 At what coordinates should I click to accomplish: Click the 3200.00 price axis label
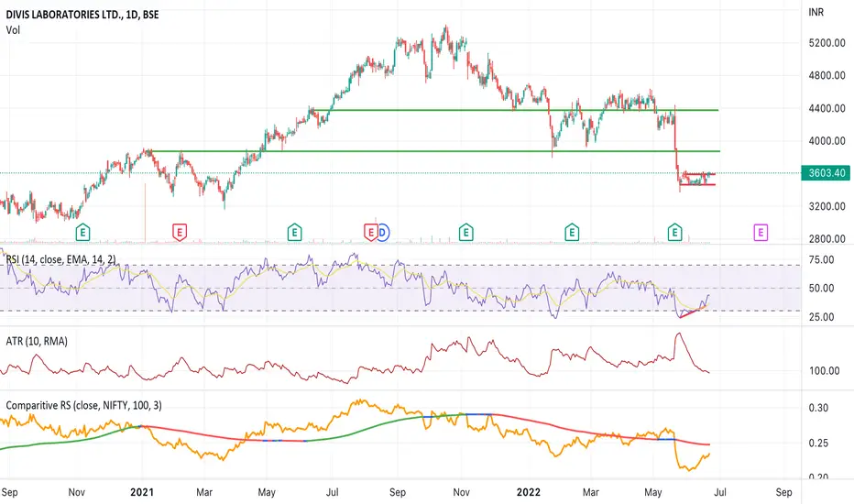(x=827, y=206)
